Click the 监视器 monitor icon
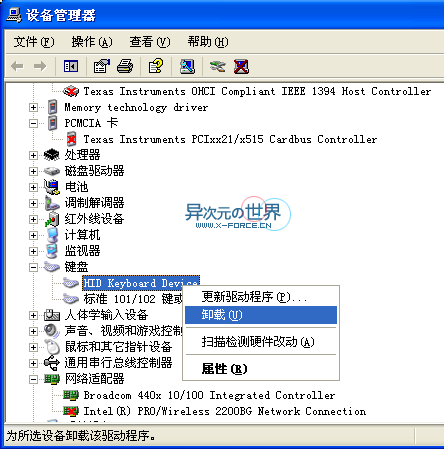 coord(52,251)
